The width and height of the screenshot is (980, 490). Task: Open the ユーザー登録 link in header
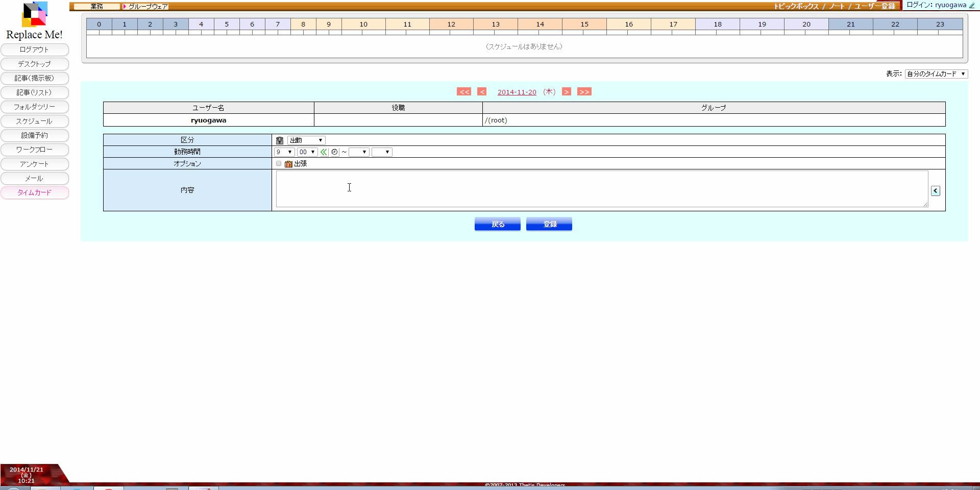pos(875,6)
